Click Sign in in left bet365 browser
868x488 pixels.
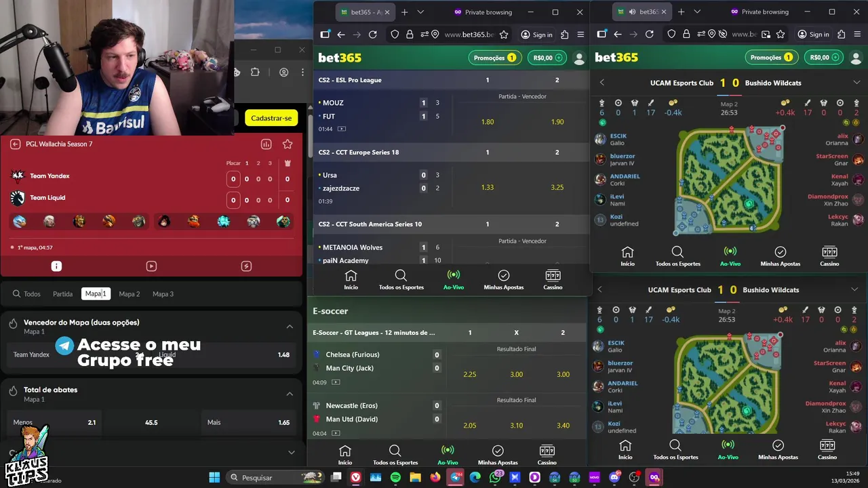pos(536,35)
